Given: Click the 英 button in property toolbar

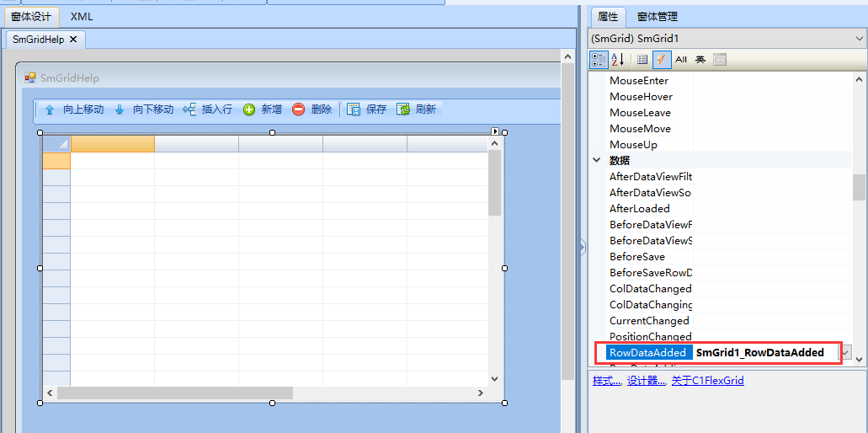Looking at the screenshot, I should [x=700, y=59].
